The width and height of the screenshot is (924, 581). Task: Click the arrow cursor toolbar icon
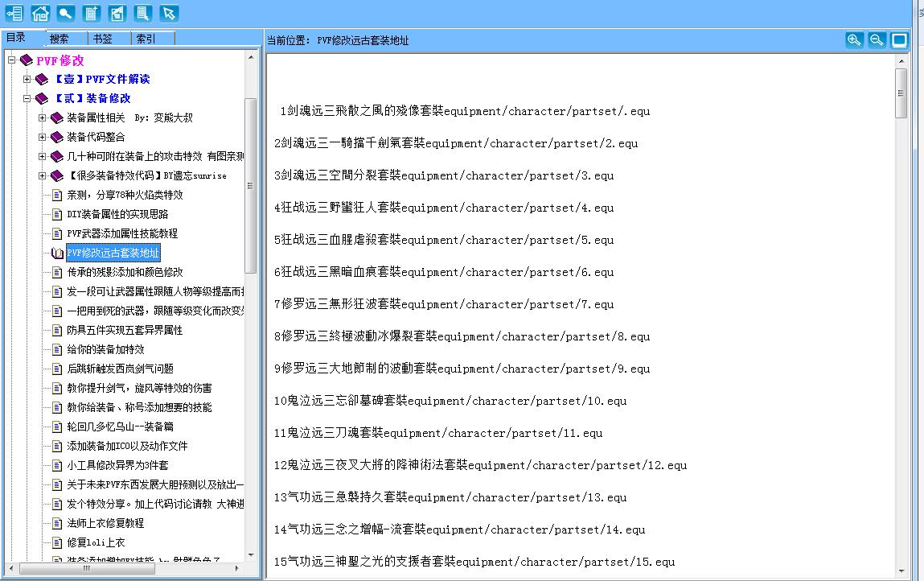(x=168, y=13)
